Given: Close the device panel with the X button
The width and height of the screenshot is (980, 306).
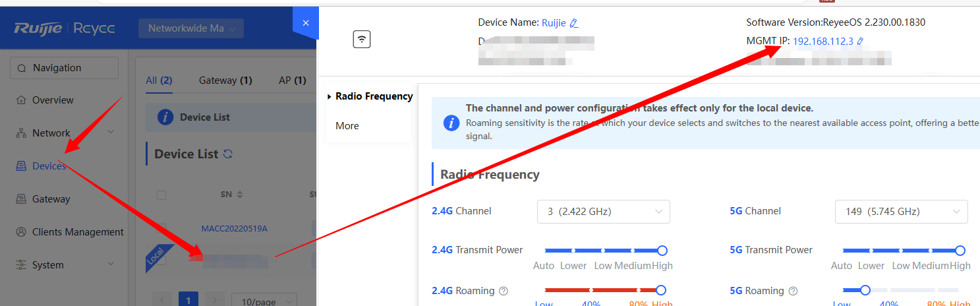Looking at the screenshot, I should pos(305,22).
